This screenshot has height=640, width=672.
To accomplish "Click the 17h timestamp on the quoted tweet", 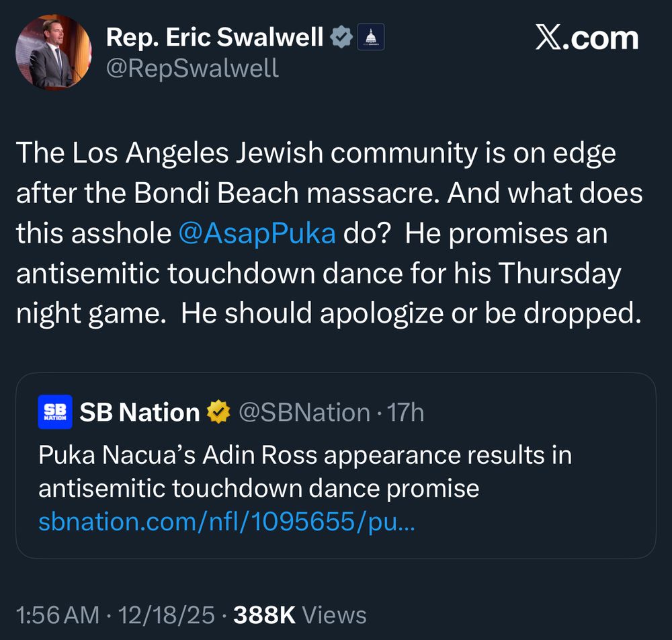I will [407, 412].
